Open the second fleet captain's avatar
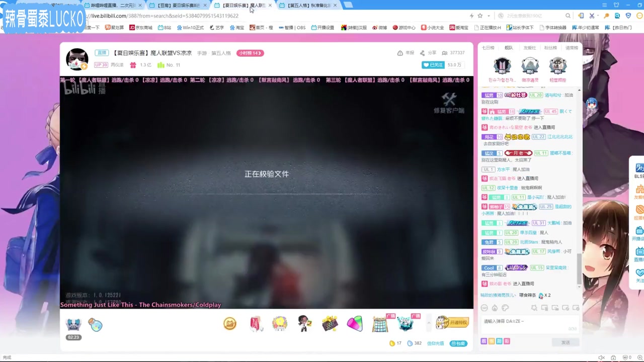The width and height of the screenshot is (644, 362). coord(530,66)
